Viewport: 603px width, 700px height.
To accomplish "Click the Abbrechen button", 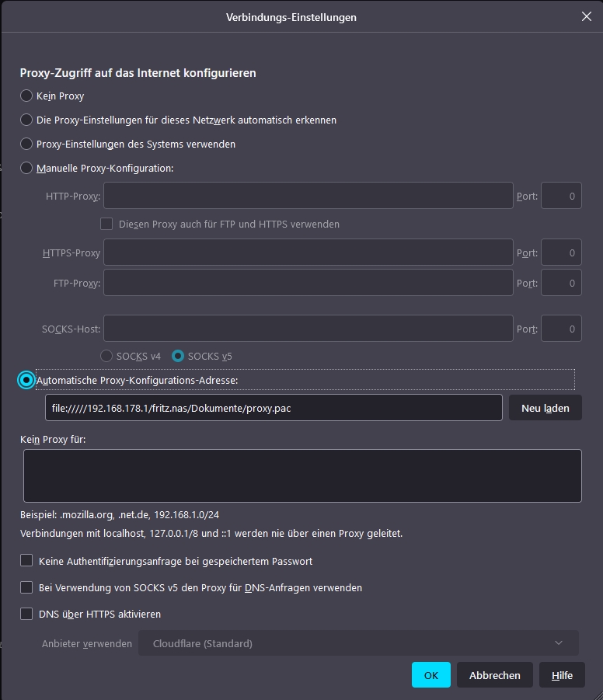I will point(494,675).
